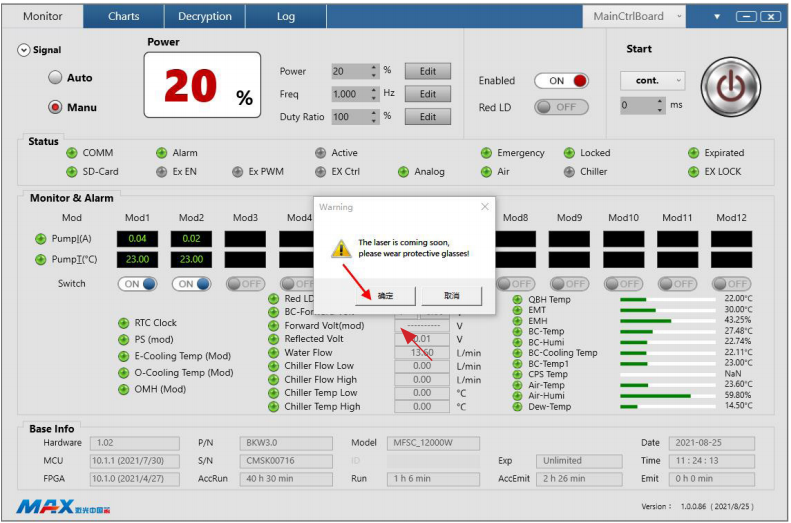
Task: Close the Warning dialog with X
Action: click(485, 207)
